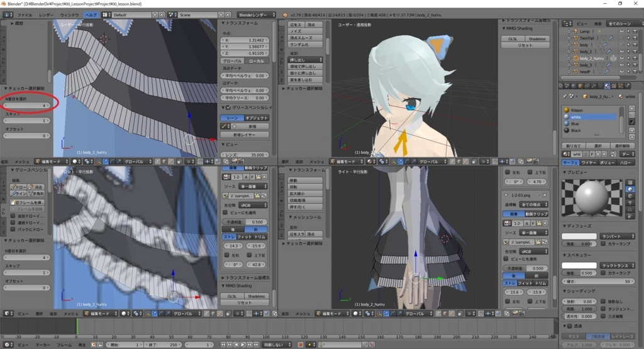Click the 移動 translate tool button

(x=305, y=180)
